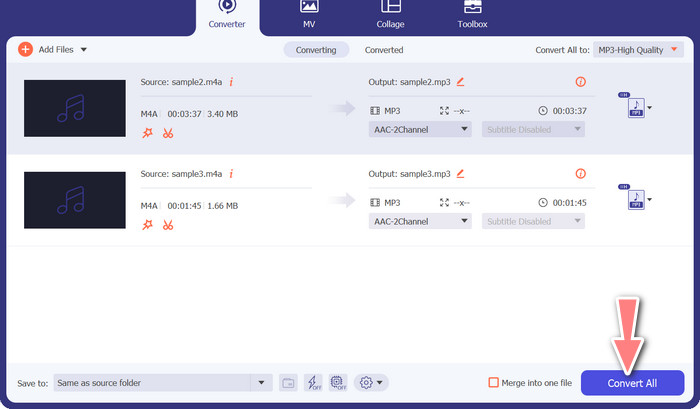
Task: Open the output folder icon
Action: point(288,383)
